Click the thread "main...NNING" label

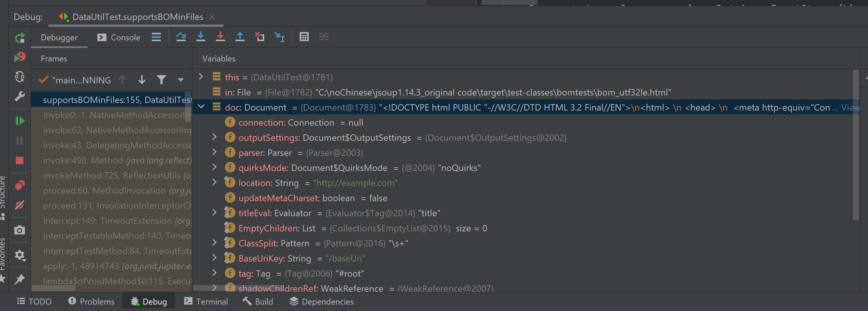coord(82,80)
